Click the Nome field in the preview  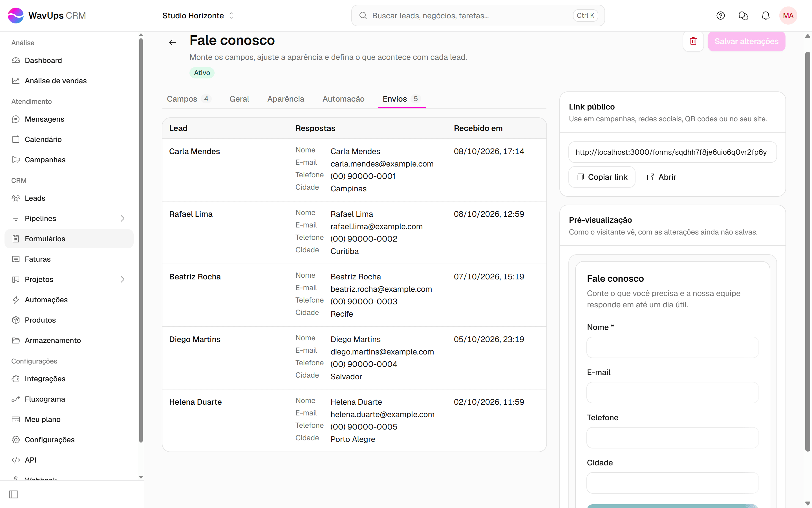(672, 347)
